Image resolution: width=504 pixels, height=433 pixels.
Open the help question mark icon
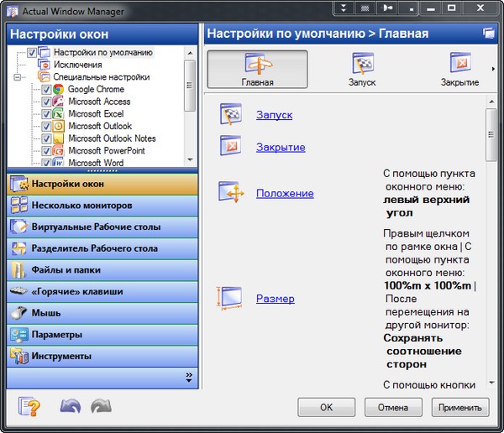click(x=29, y=406)
